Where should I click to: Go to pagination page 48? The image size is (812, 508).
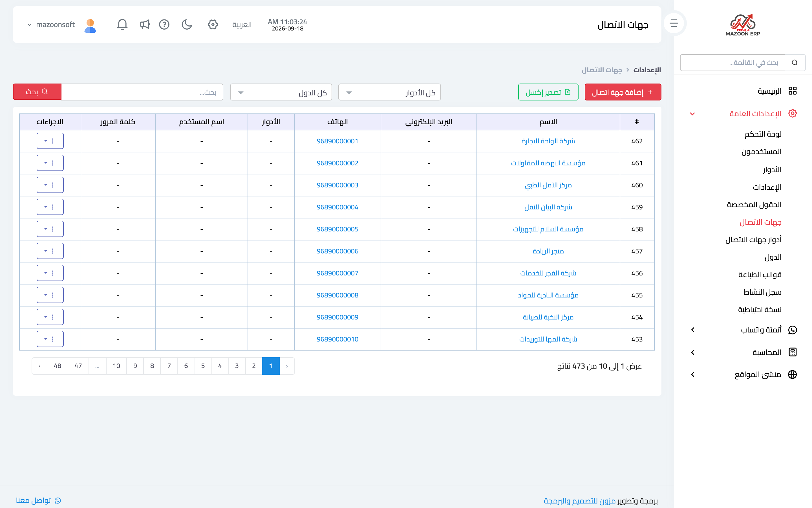point(58,366)
